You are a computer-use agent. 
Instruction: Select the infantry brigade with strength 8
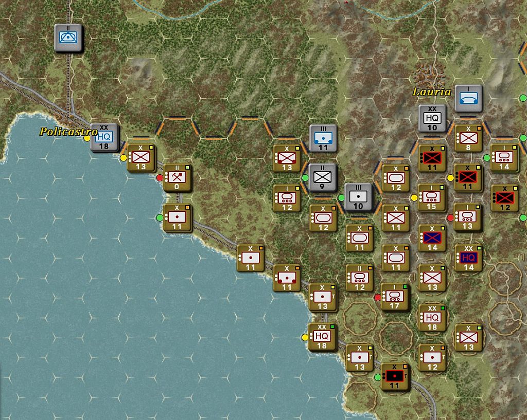pyautogui.click(x=468, y=138)
